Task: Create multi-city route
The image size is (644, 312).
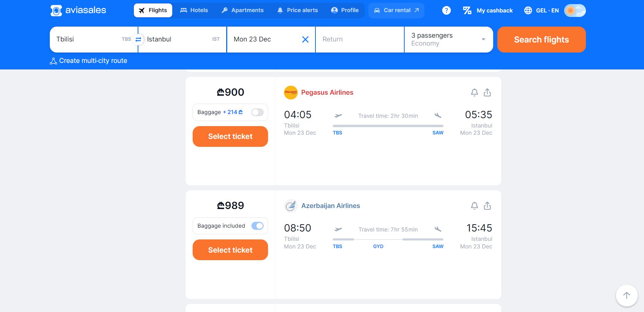Action: (x=89, y=61)
